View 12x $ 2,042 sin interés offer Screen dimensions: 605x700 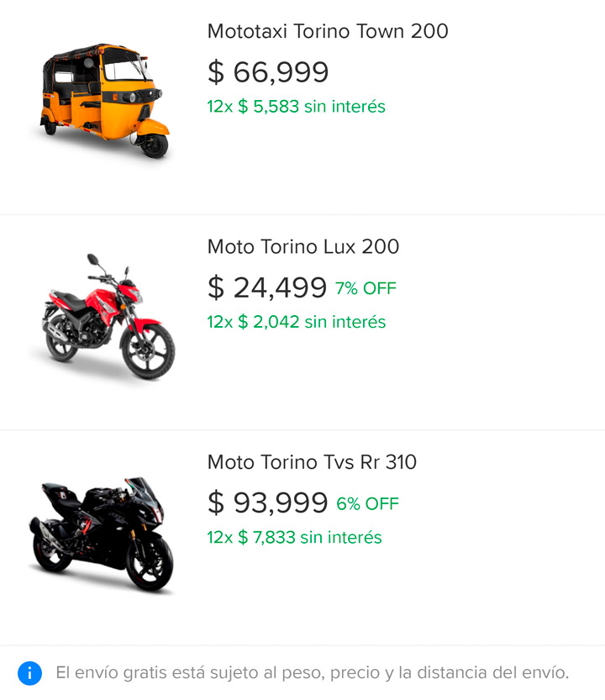(x=296, y=322)
